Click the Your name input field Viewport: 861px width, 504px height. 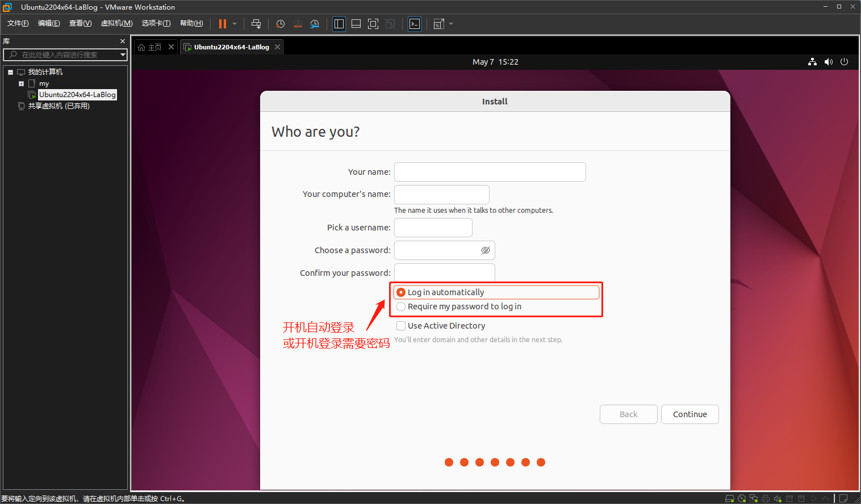coord(490,172)
